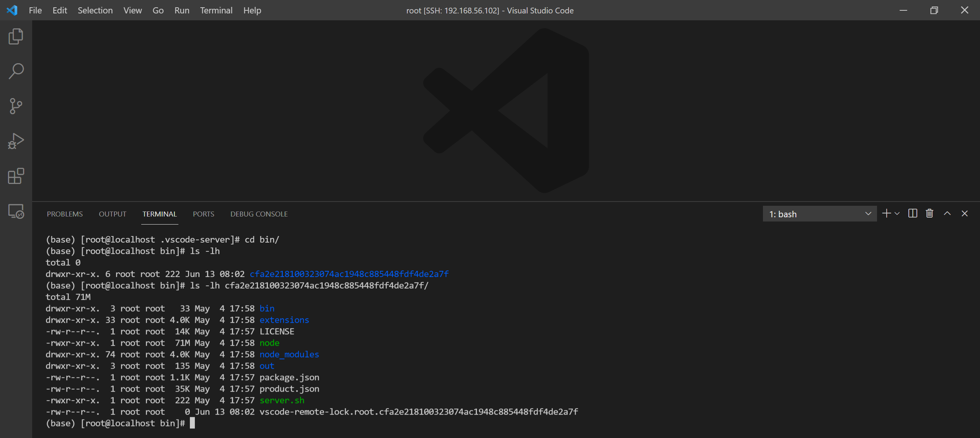
Task: Switch to the PORTS tab
Action: pos(203,214)
